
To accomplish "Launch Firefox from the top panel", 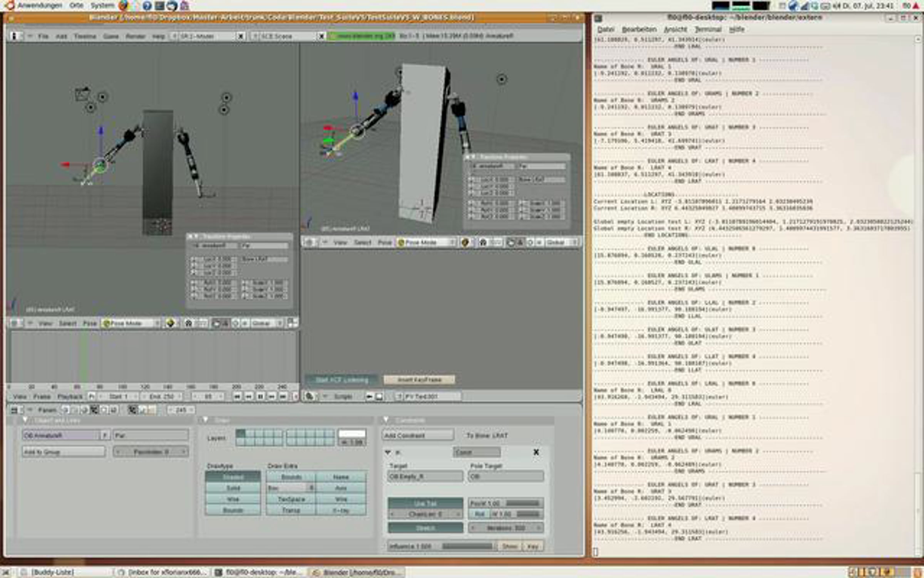I will [124, 5].
